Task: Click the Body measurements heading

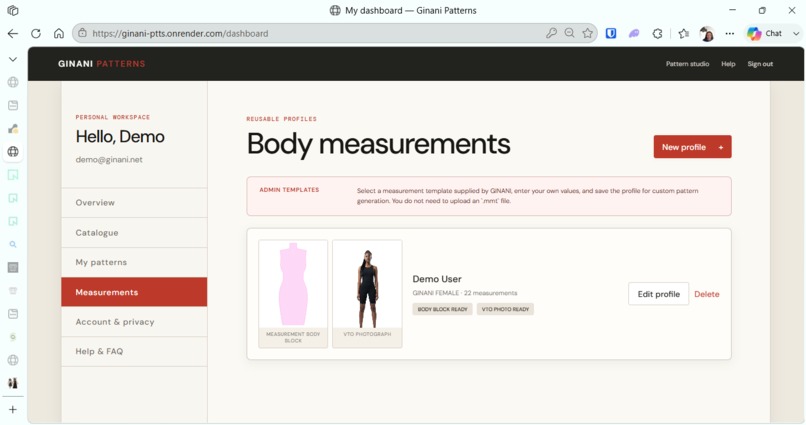Action: click(379, 144)
